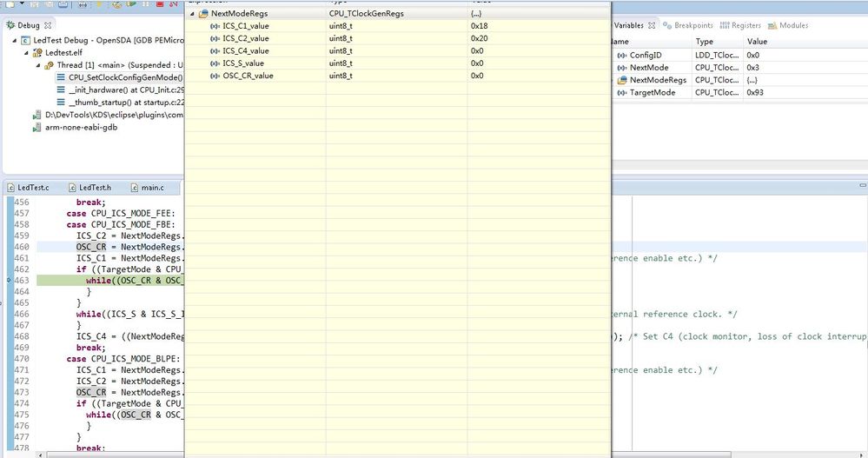Click the Ledtest.elf process icon

point(37,53)
